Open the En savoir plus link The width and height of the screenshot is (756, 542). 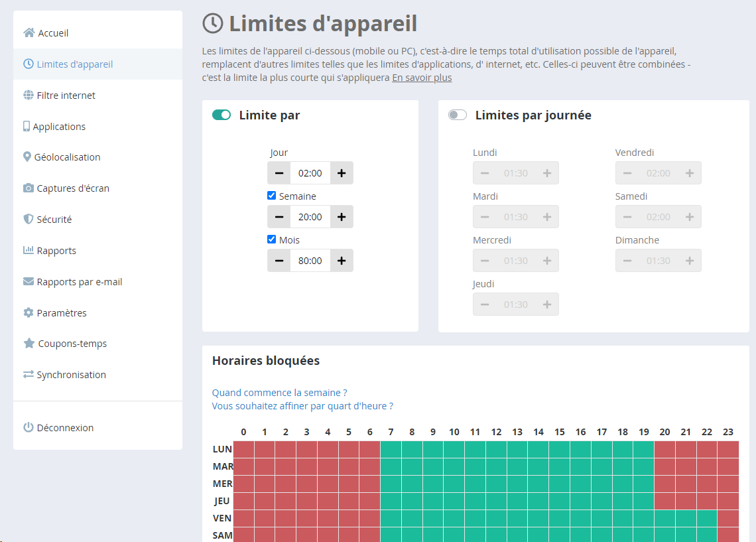pyautogui.click(x=422, y=77)
